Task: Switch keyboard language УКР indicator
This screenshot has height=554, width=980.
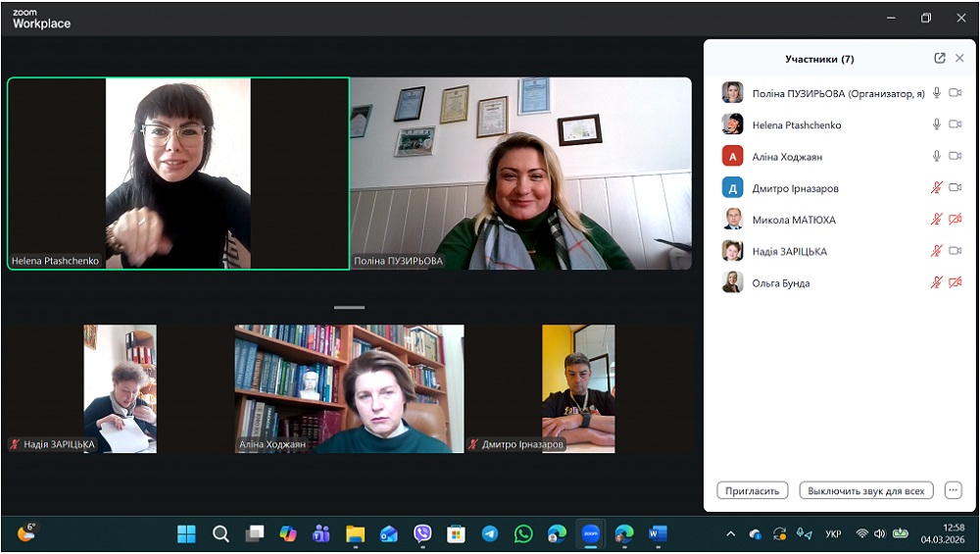Action: point(833,534)
